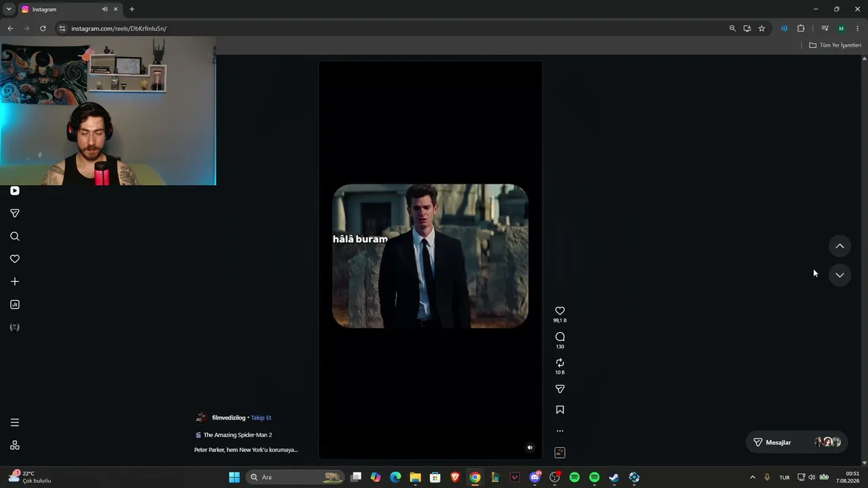Create a new post with plus icon
The height and width of the screenshot is (488, 868).
click(15, 281)
